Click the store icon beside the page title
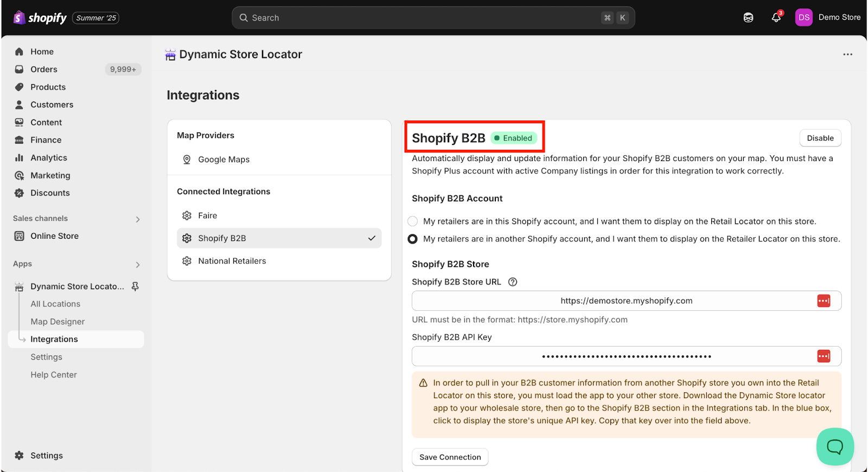 click(x=170, y=55)
